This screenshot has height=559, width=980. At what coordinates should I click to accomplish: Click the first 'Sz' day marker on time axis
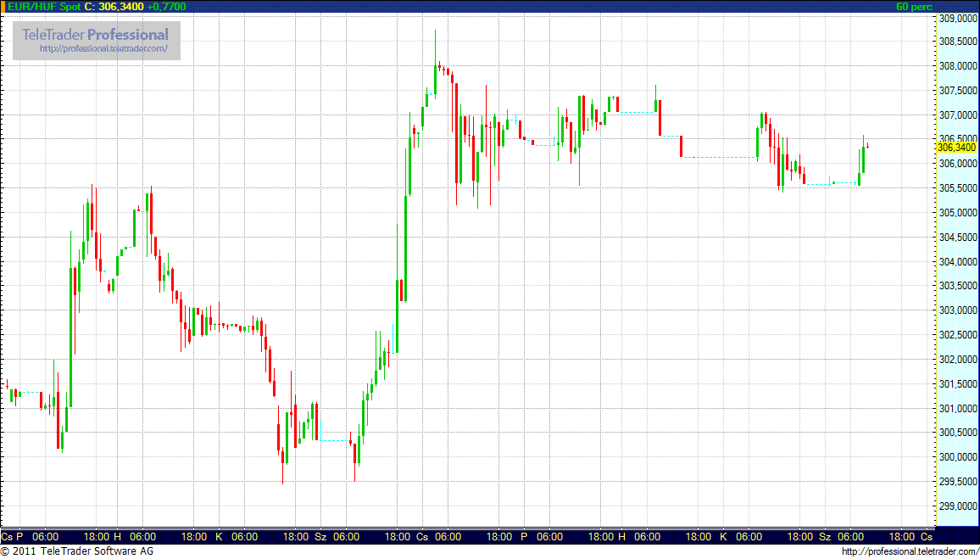tap(320, 537)
